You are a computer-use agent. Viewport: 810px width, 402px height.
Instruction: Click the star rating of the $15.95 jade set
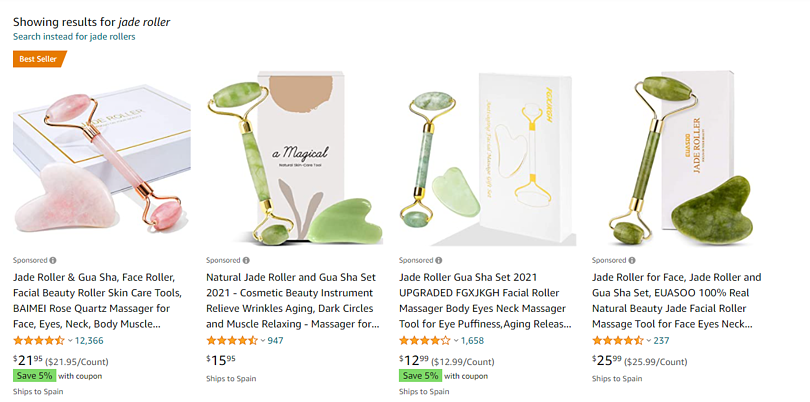(232, 340)
